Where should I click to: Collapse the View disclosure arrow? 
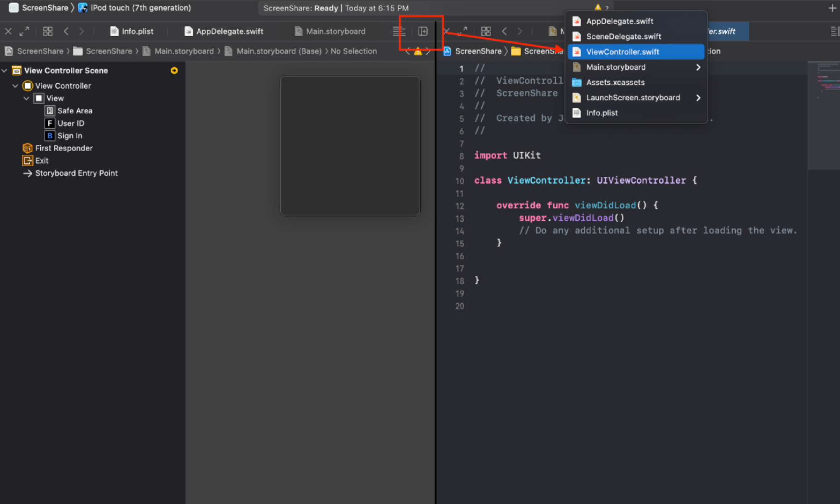tap(26, 98)
